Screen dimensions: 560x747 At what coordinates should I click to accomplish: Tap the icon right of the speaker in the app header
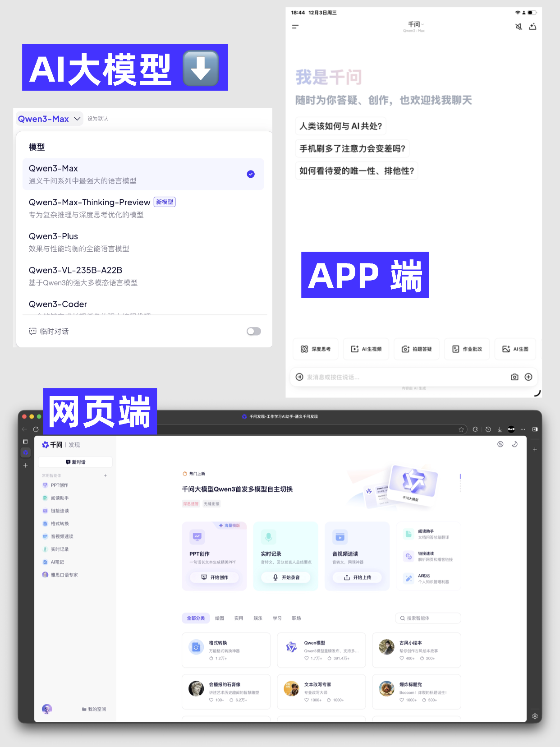532,27
